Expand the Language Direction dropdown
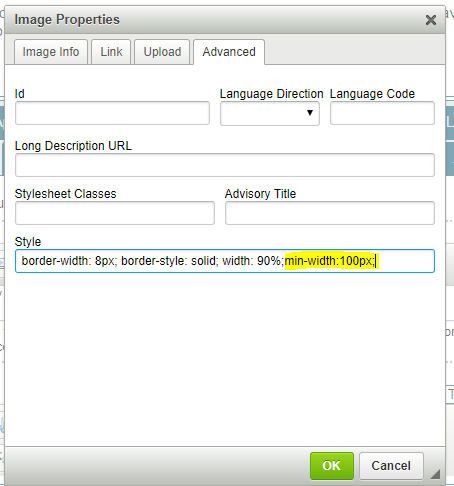 (270, 113)
